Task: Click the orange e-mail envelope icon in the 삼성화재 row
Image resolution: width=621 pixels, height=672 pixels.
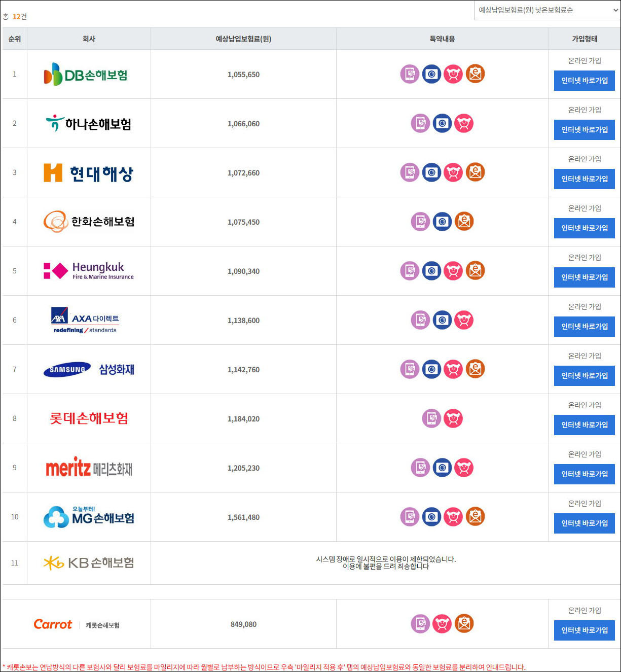Action: click(x=475, y=369)
